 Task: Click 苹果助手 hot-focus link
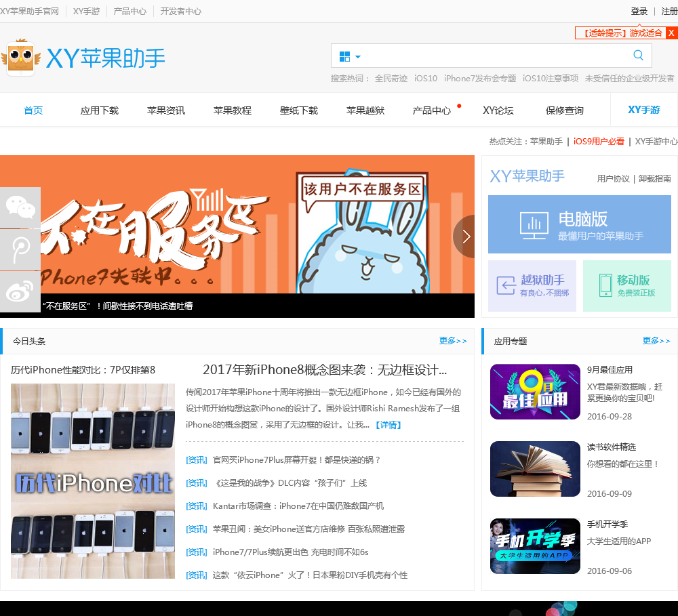coord(546,142)
